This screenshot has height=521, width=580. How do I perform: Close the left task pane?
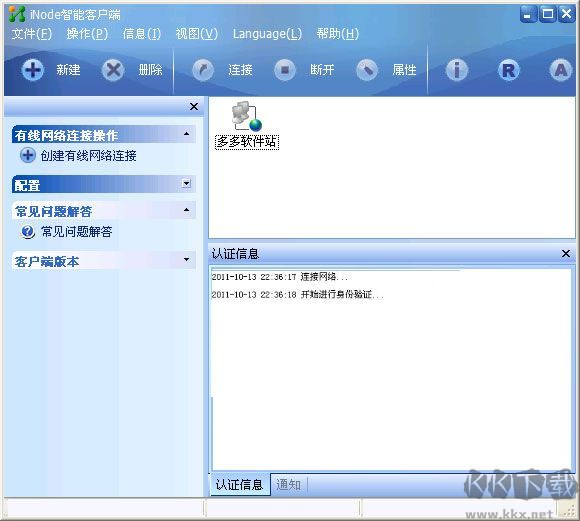(x=194, y=107)
